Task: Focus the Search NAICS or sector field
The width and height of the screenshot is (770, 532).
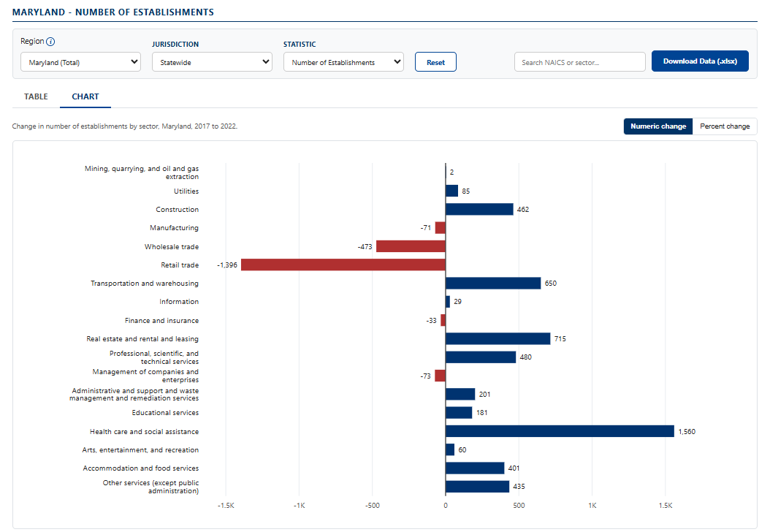Action: click(x=579, y=62)
